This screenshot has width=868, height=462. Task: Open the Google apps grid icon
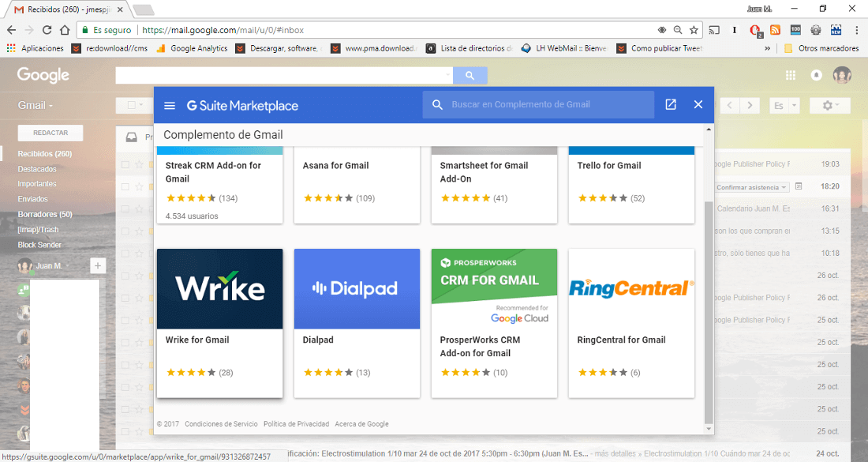click(791, 75)
